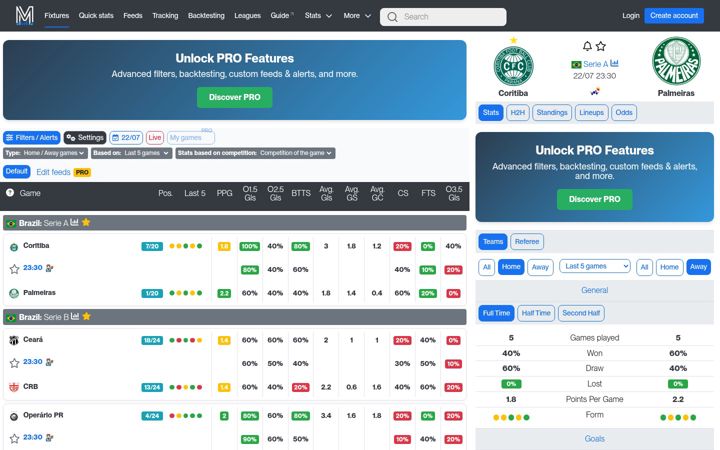Switch to the H2H tab
The image size is (720, 450).
[x=518, y=112]
